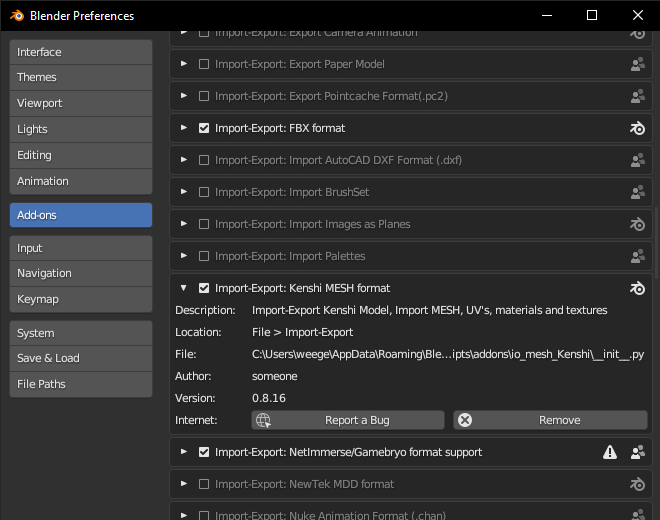
Task: Switch to the Keymap preferences section
Action: coord(81,299)
